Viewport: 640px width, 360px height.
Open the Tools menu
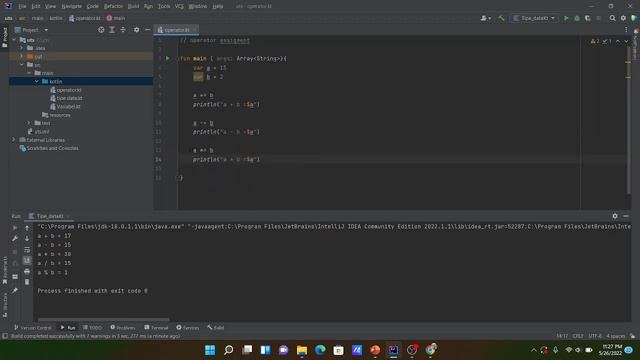coord(164,6)
